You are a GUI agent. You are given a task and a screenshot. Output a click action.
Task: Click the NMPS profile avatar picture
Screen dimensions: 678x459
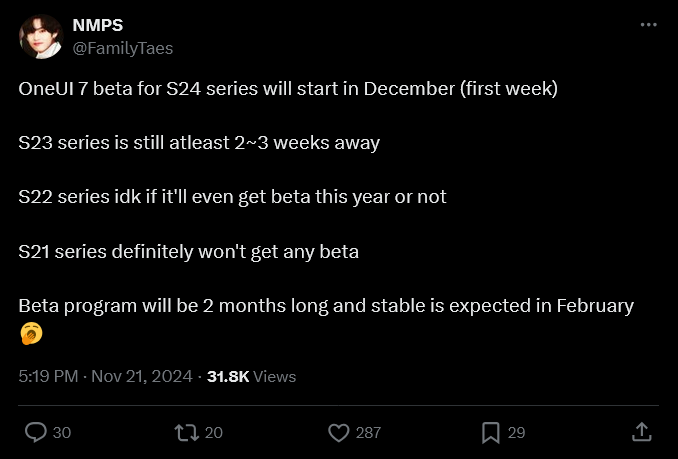coord(40,36)
